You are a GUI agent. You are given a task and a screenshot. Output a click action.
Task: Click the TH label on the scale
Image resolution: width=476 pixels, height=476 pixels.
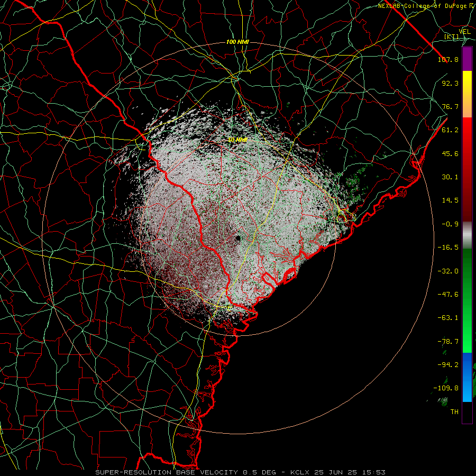(454, 412)
